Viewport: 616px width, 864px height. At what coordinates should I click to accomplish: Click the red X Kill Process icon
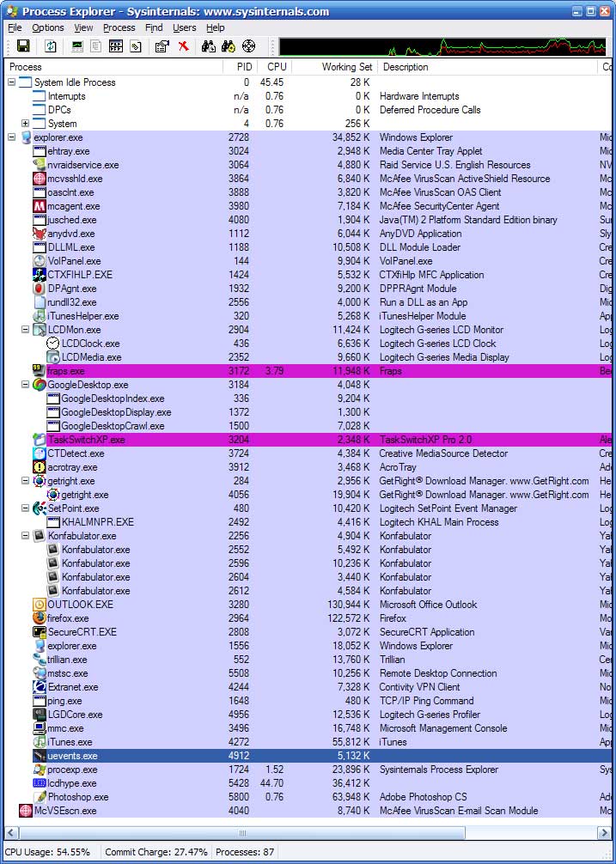click(x=183, y=46)
